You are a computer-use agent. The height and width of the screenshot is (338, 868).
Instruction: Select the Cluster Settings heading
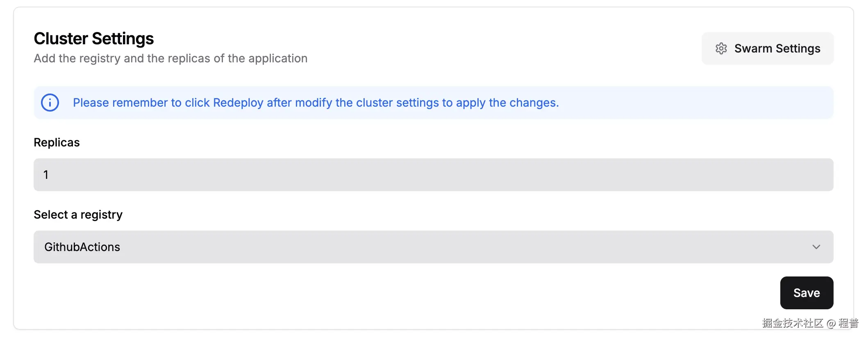pos(93,38)
